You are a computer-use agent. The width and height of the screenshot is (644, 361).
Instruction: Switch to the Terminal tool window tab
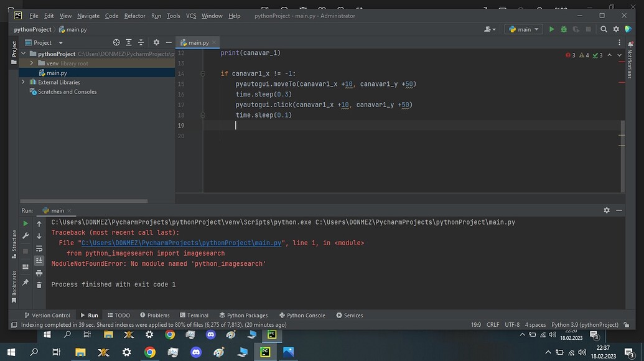coord(194,315)
